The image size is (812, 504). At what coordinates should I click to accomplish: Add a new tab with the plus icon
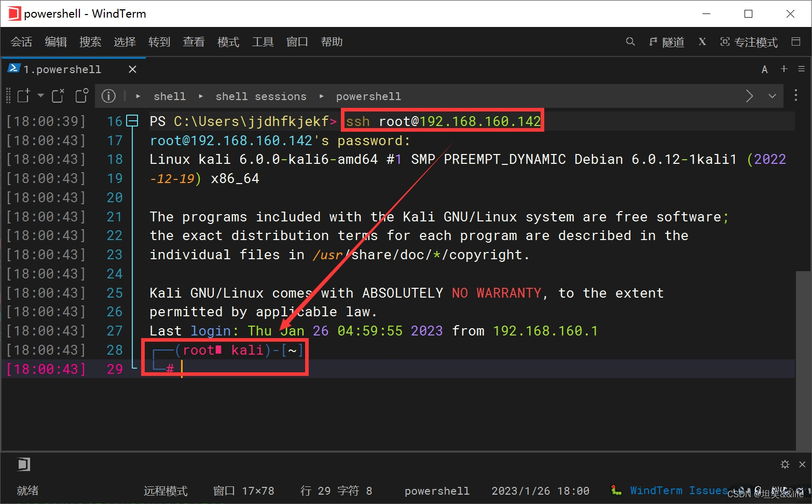click(x=784, y=68)
